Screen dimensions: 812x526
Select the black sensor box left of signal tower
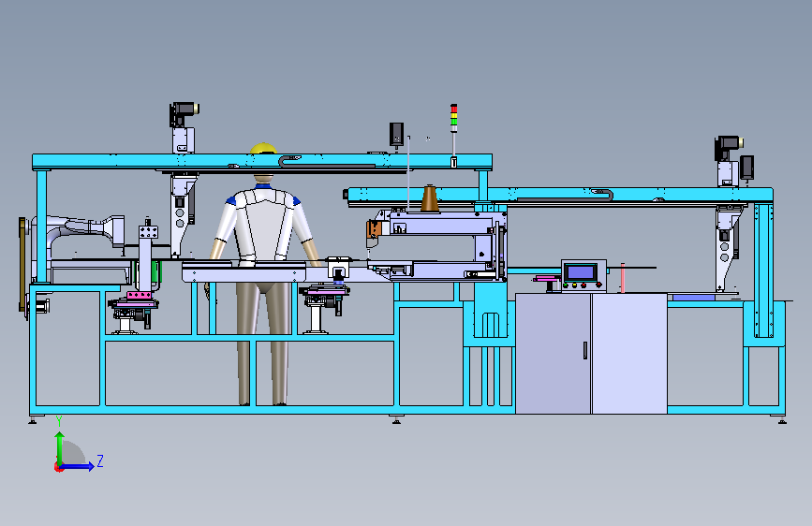(x=396, y=135)
